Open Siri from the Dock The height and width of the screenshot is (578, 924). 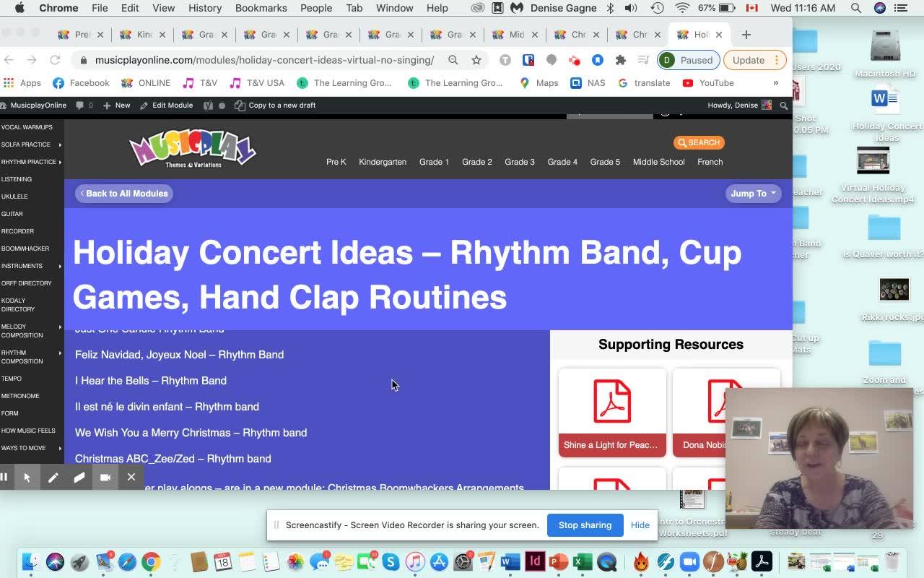(x=55, y=561)
